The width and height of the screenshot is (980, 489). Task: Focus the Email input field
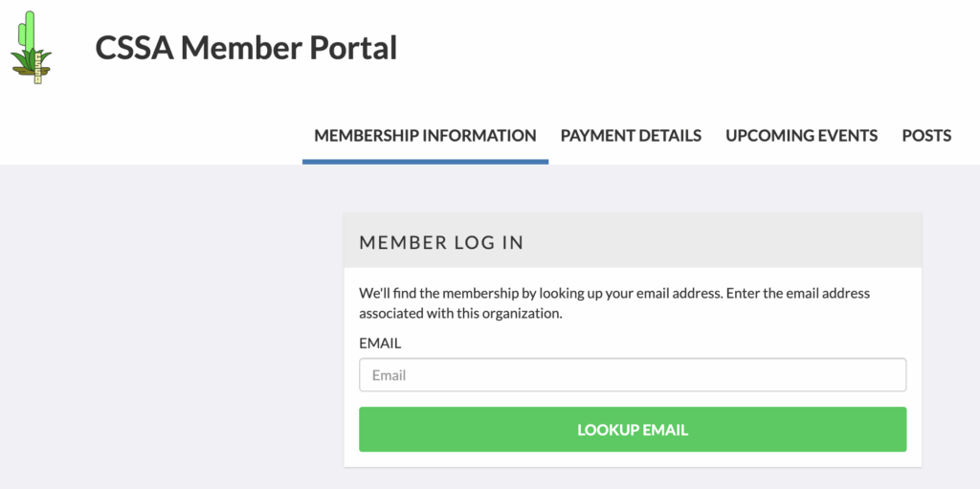632,375
